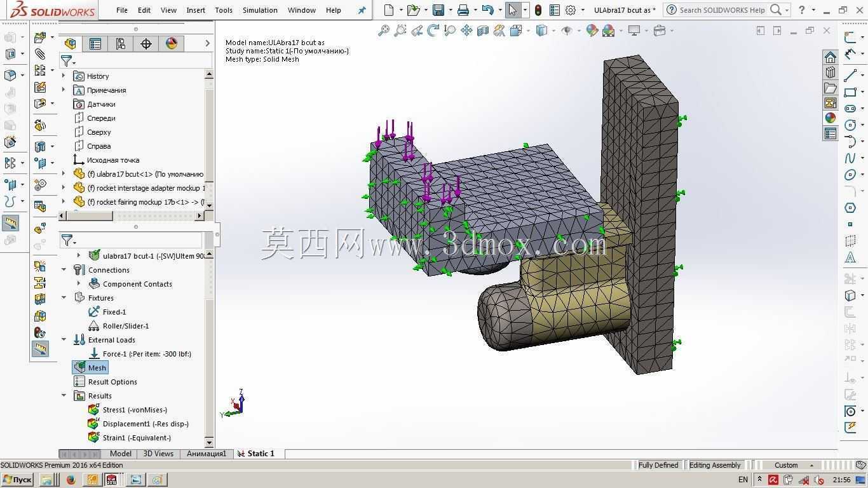Viewport: 868px width, 488px height.
Task: Expand the History tree node
Action: click(x=64, y=76)
